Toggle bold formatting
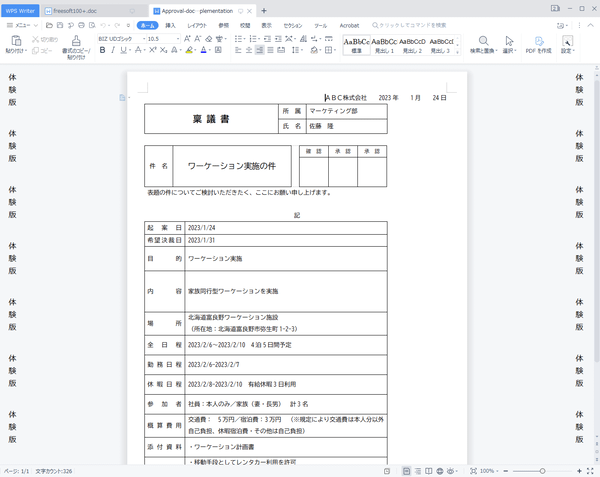Image resolution: width=600 pixels, height=477 pixels. coord(102,50)
